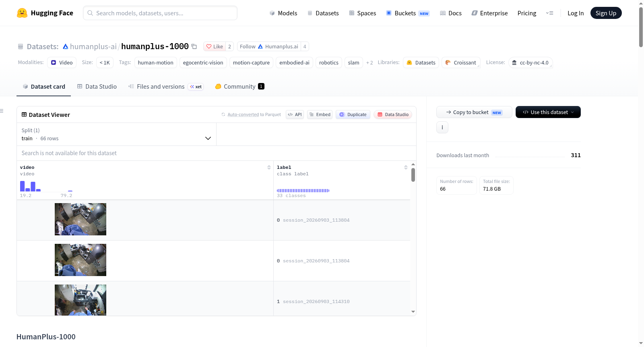Open the humanplus-ai organization link

[93, 46]
